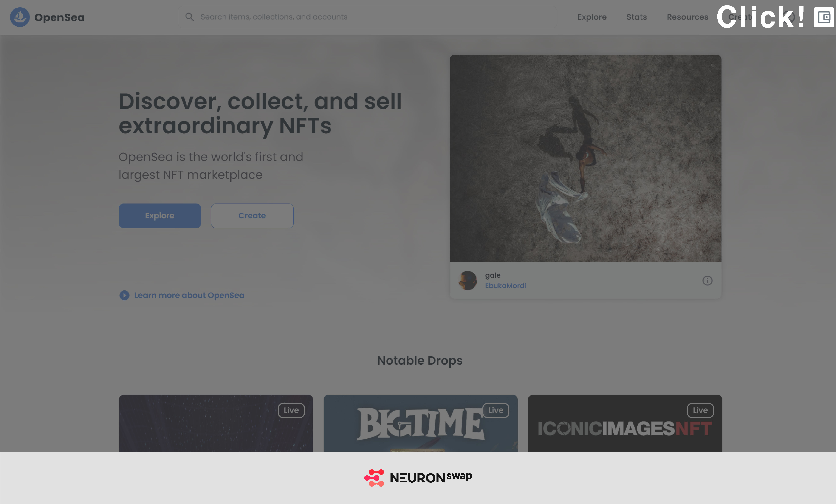Visit the EbukaMordi creator profile link

505,286
